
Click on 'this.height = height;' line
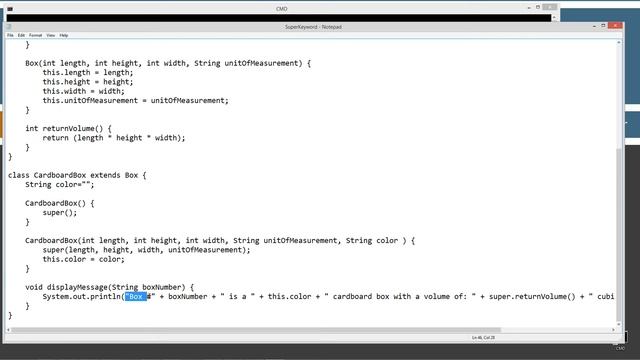pos(88,82)
